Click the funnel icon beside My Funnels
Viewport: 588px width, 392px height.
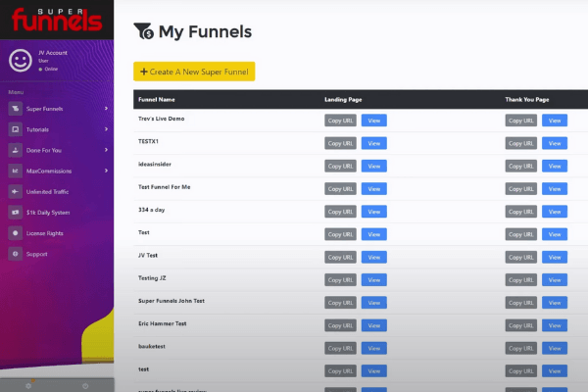coord(144,31)
